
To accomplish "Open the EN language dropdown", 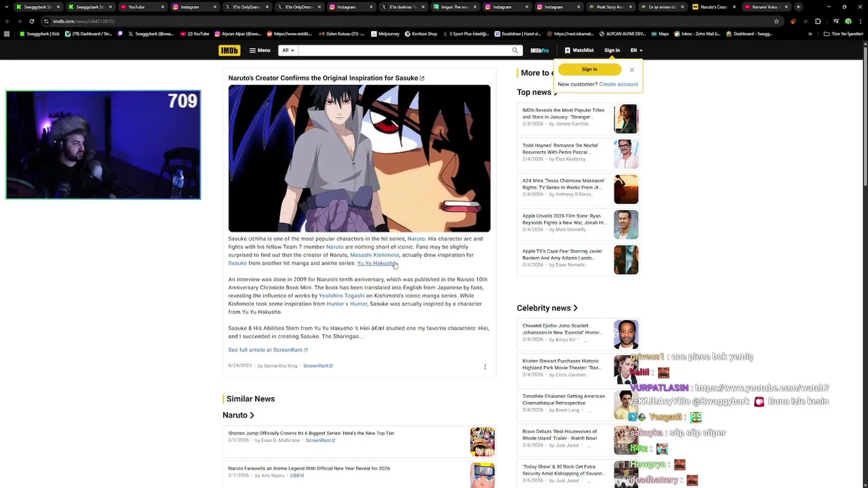I will click(636, 50).
